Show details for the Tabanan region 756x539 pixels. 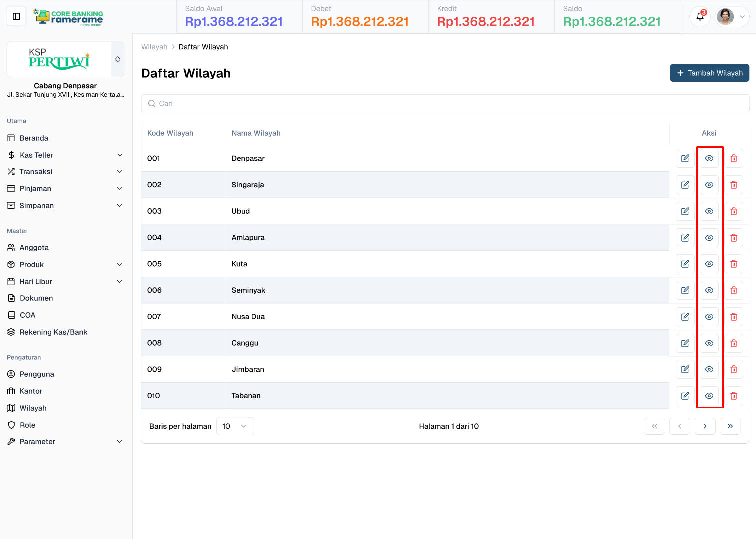709,395
